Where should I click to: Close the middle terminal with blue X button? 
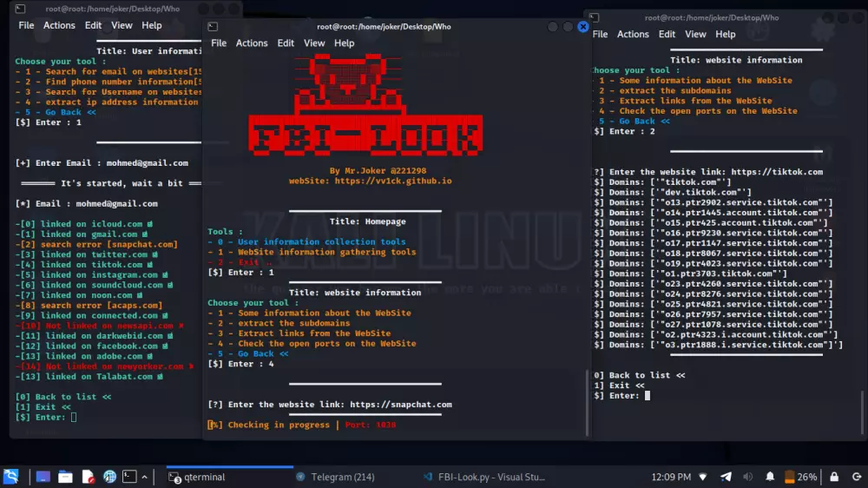tap(583, 27)
